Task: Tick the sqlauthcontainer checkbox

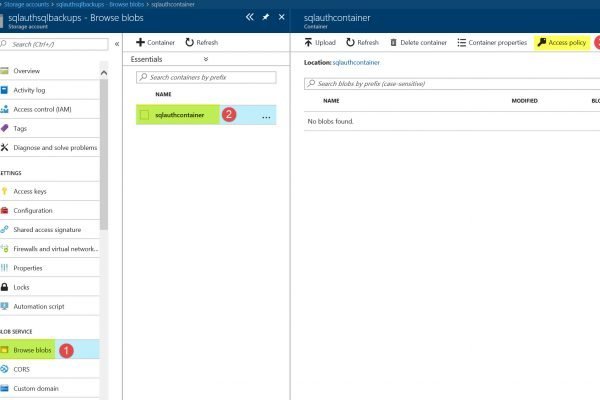Action: (144, 116)
